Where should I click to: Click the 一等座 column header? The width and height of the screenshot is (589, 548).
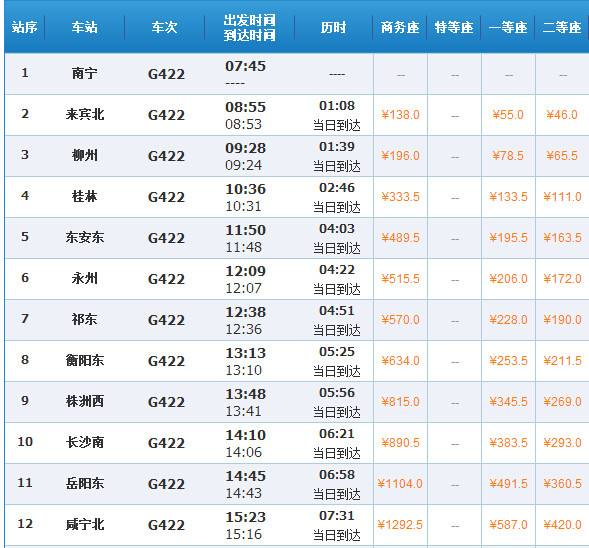coord(508,27)
